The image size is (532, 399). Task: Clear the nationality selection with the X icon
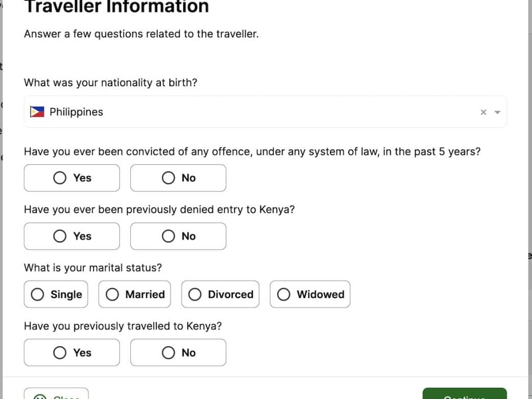point(483,112)
